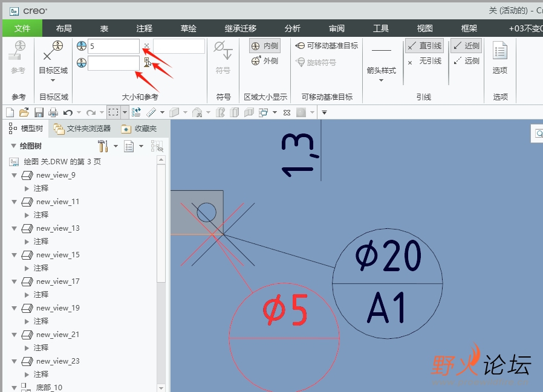Open the tree settings dropdown arrow
This screenshot has width=543, height=392.
tap(115, 146)
